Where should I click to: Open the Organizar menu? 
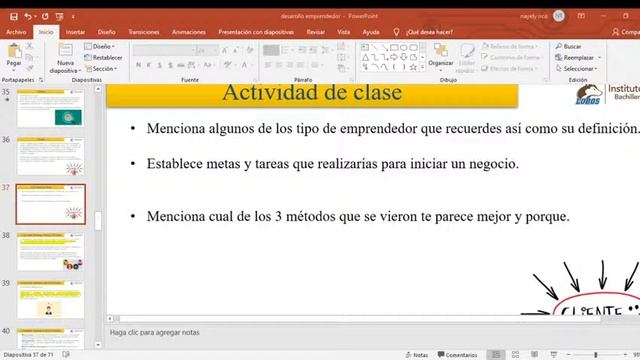click(x=441, y=57)
